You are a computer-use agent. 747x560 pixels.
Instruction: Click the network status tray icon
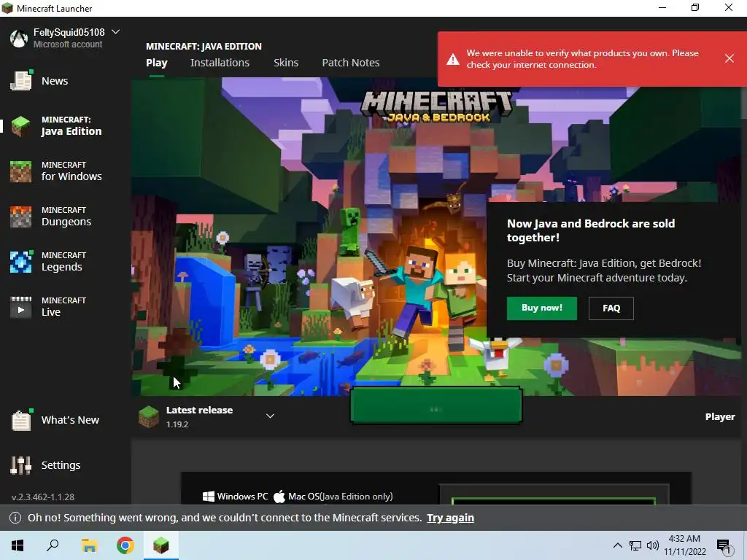[x=635, y=545]
